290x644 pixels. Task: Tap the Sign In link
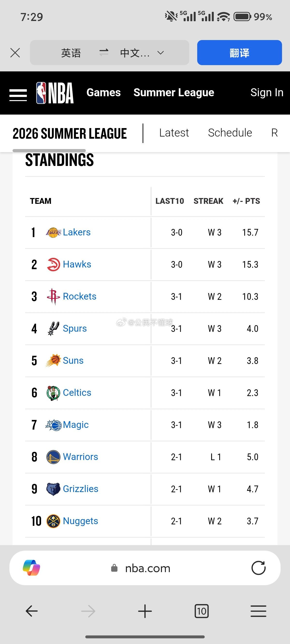point(267,93)
